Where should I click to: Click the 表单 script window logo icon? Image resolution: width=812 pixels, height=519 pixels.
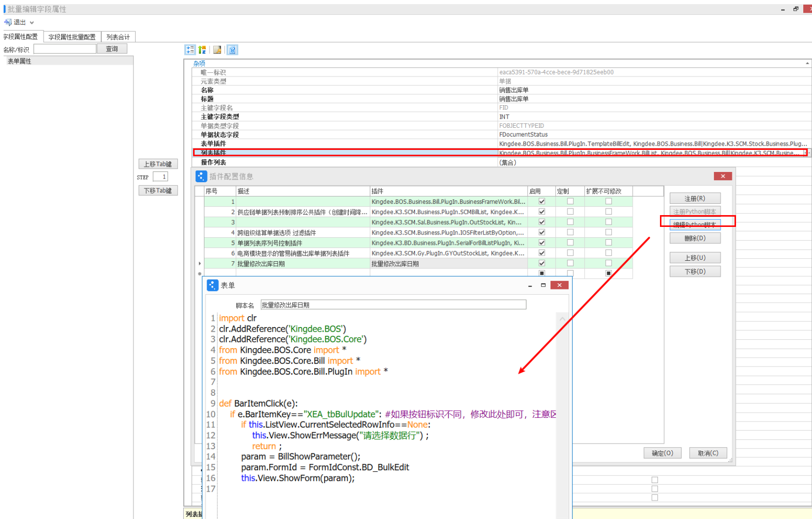tap(212, 285)
